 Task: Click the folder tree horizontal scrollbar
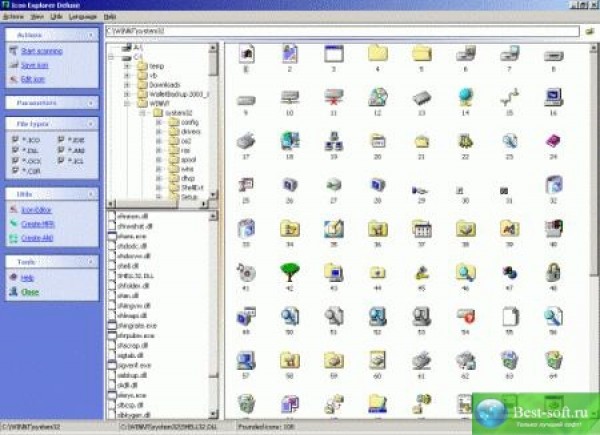pyautogui.click(x=158, y=204)
